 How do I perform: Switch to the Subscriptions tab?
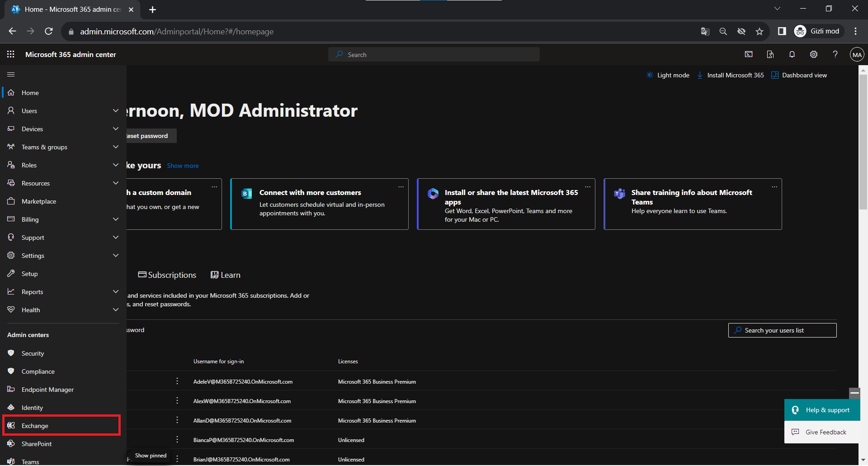(167, 275)
